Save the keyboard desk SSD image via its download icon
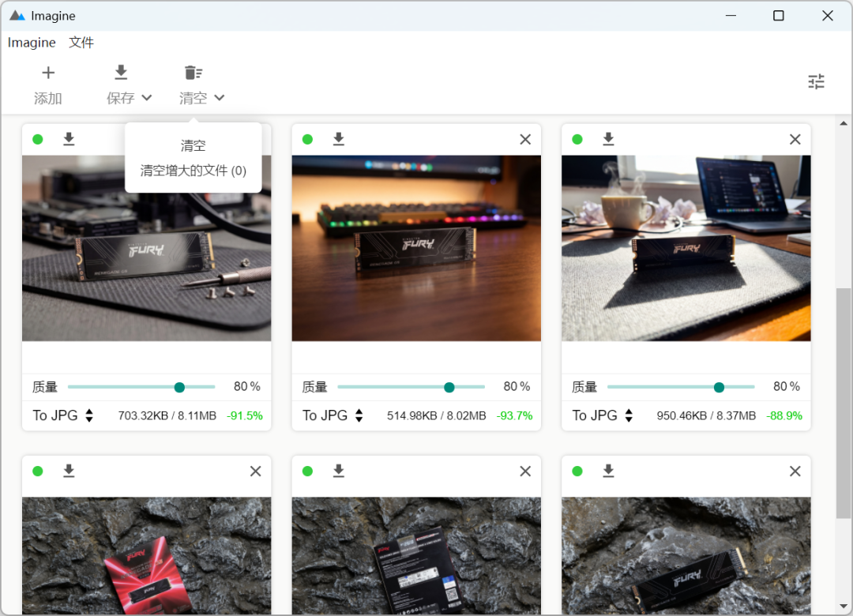 (x=339, y=139)
